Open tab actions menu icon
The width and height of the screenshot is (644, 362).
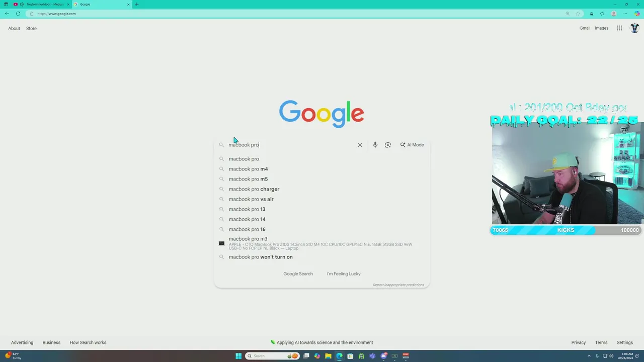[x=6, y=4]
